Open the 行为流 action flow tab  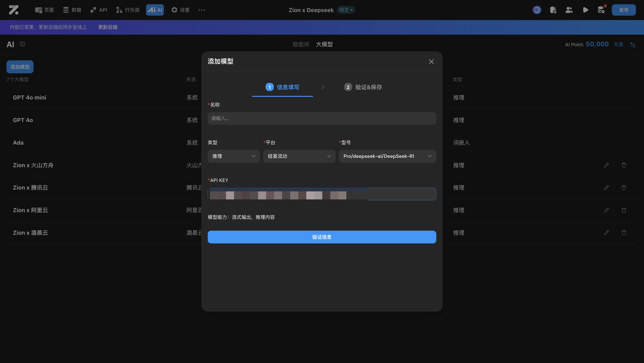pyautogui.click(x=128, y=10)
